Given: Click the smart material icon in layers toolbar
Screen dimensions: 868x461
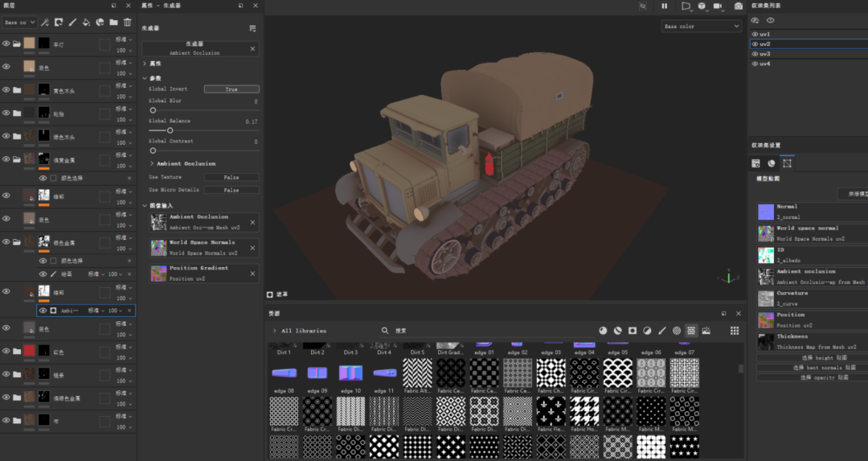Looking at the screenshot, I should 100,23.
